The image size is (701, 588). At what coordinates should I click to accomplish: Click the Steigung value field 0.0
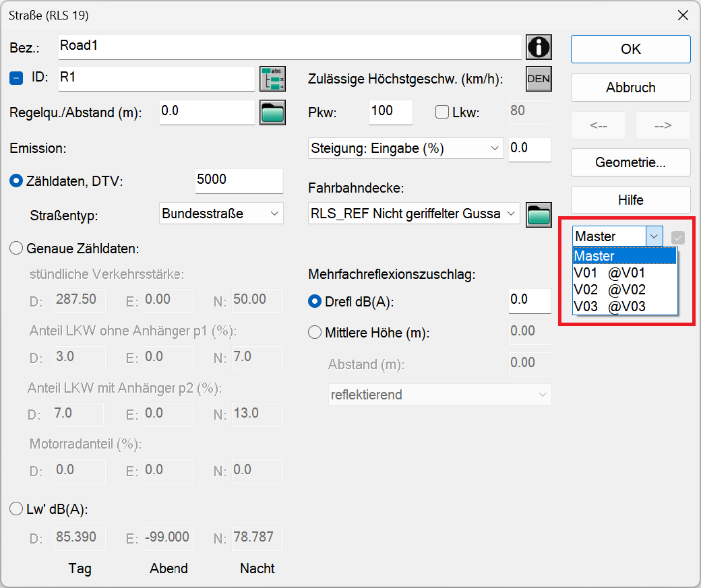pyautogui.click(x=530, y=150)
